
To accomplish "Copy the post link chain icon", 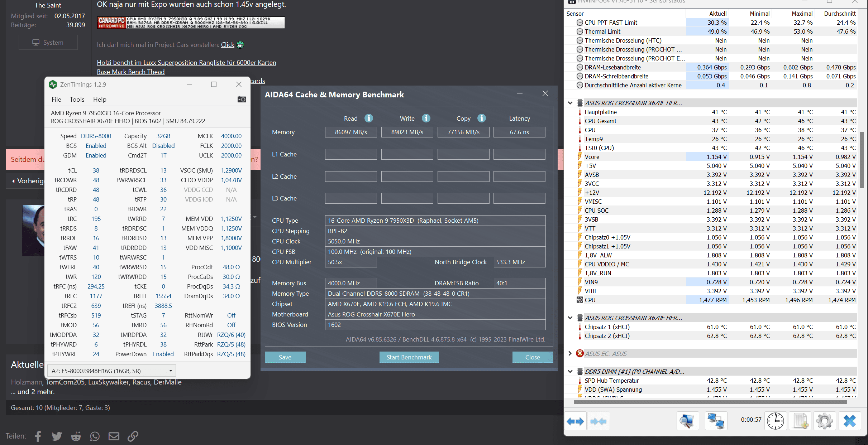I will point(133,436).
